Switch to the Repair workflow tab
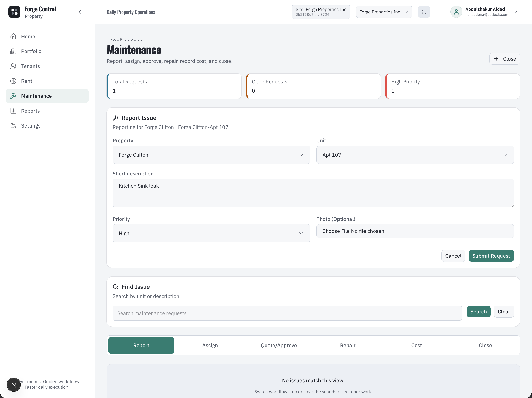 pyautogui.click(x=348, y=345)
